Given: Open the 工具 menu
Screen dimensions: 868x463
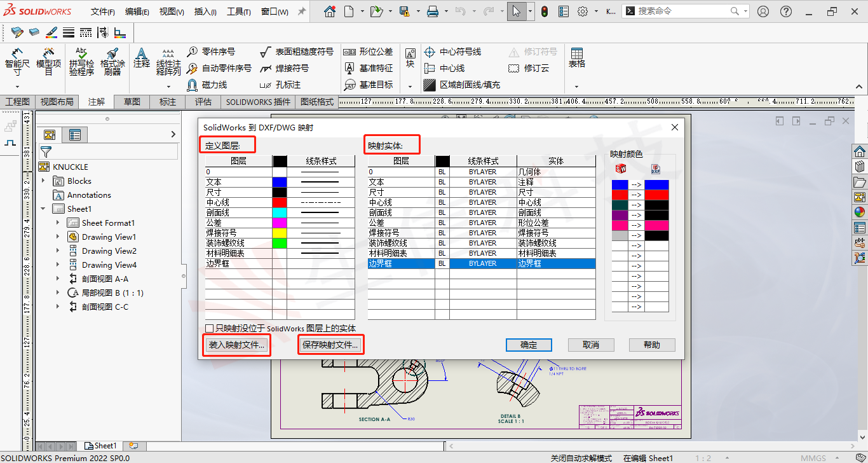Looking at the screenshot, I should pyautogui.click(x=239, y=11).
